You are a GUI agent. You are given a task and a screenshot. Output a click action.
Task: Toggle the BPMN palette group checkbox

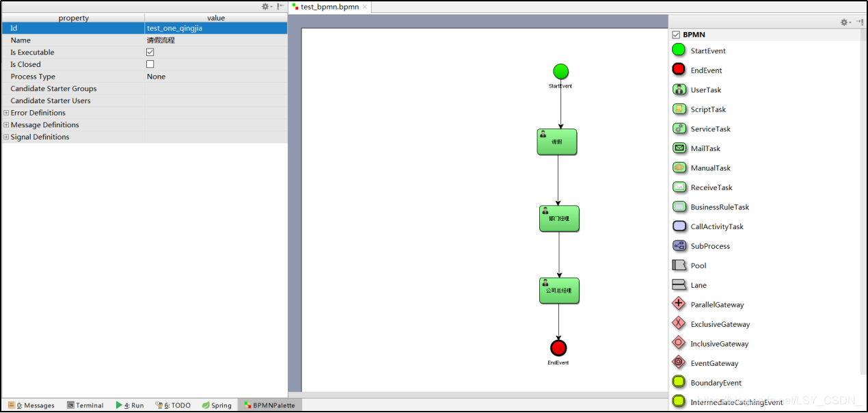[676, 34]
